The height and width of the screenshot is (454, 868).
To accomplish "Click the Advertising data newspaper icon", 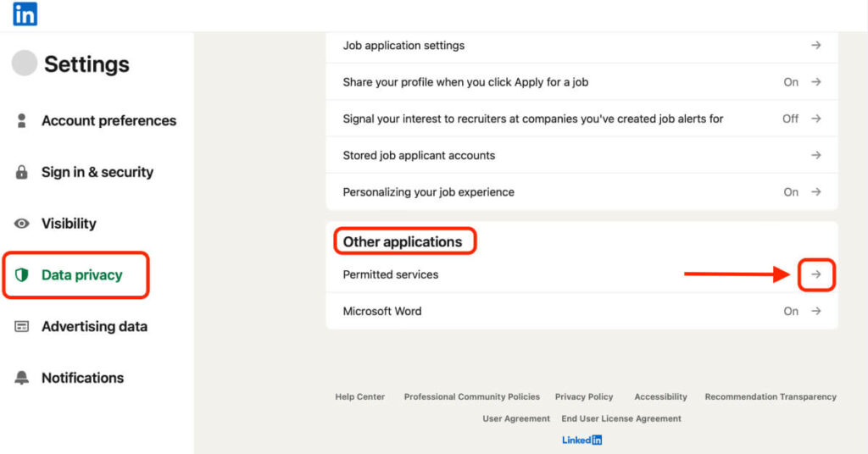I will tap(21, 326).
